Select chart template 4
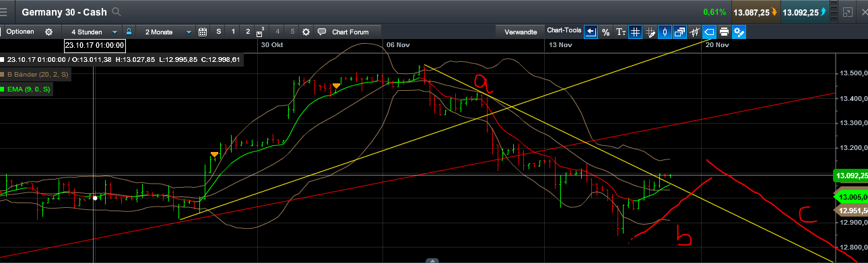The image size is (868, 263). click(277, 32)
